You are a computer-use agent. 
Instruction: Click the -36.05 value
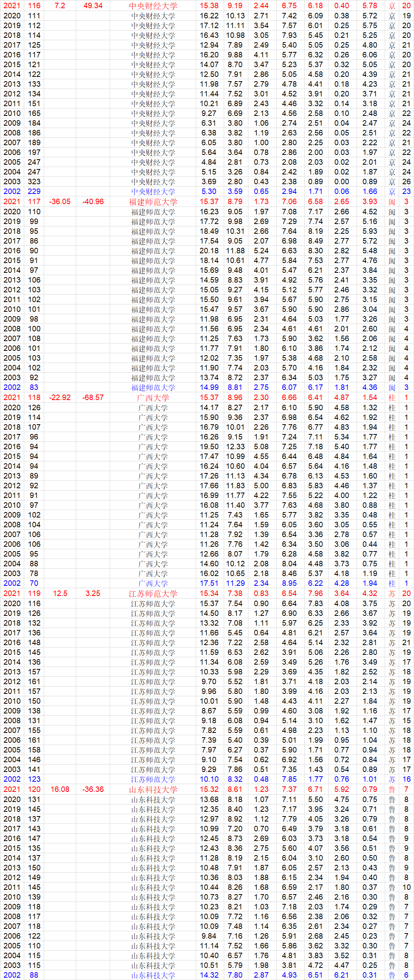60,202
